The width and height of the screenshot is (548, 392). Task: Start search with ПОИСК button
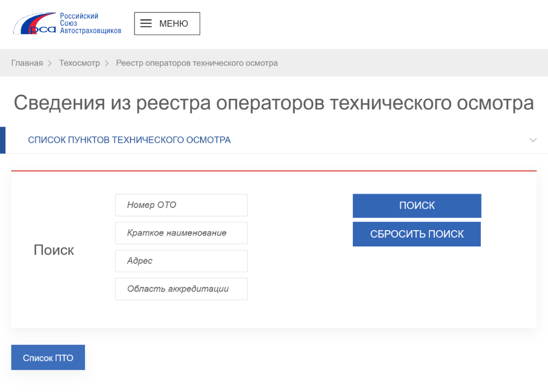click(417, 206)
